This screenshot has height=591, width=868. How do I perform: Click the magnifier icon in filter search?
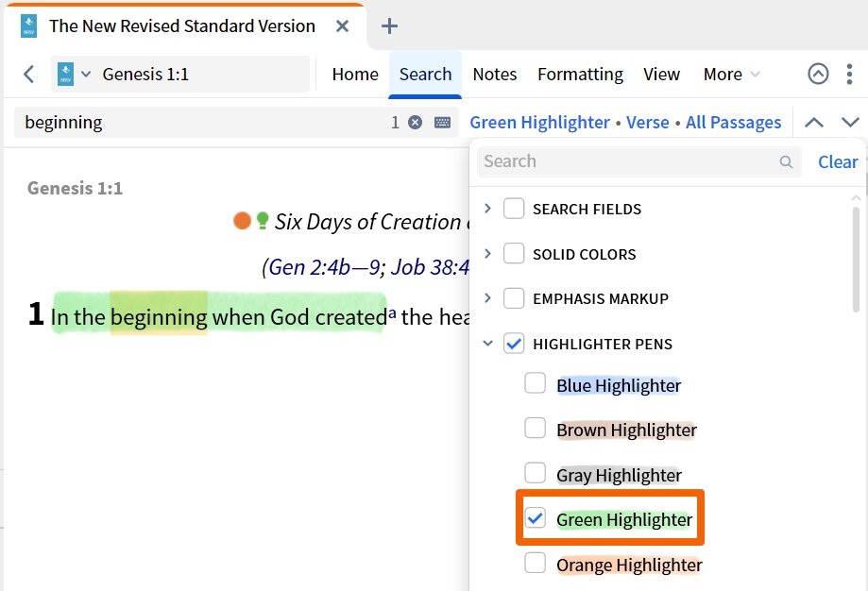point(786,161)
